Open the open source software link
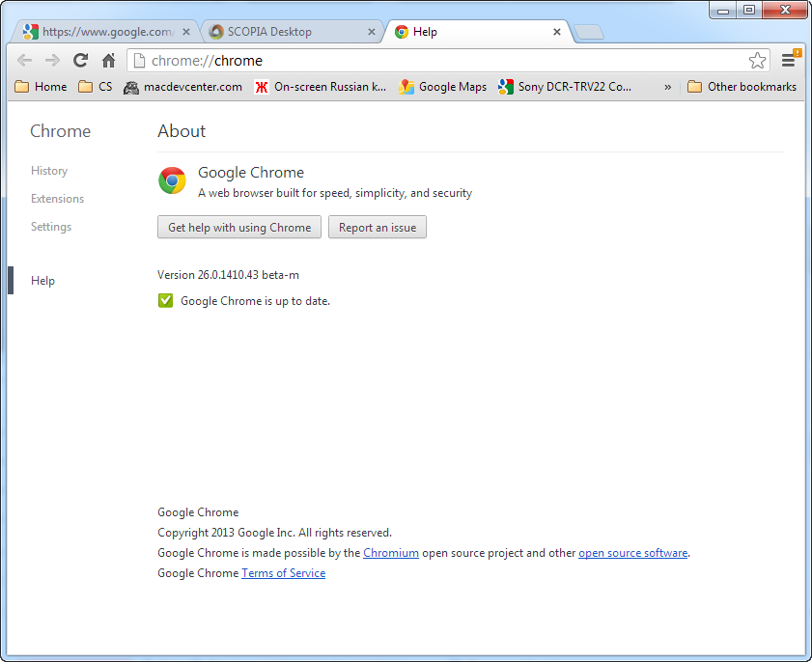Image resolution: width=812 pixels, height=662 pixels. point(632,553)
